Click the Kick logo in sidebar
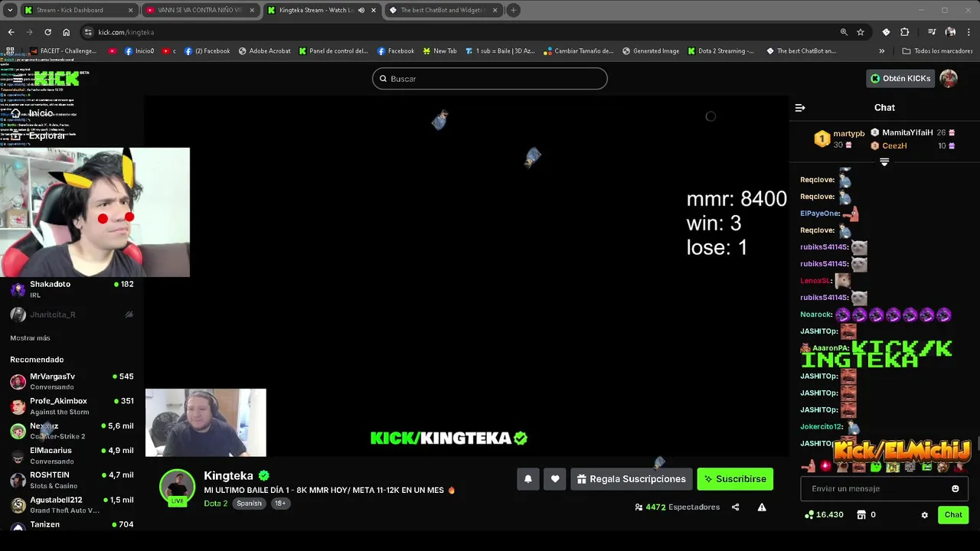 click(56, 78)
